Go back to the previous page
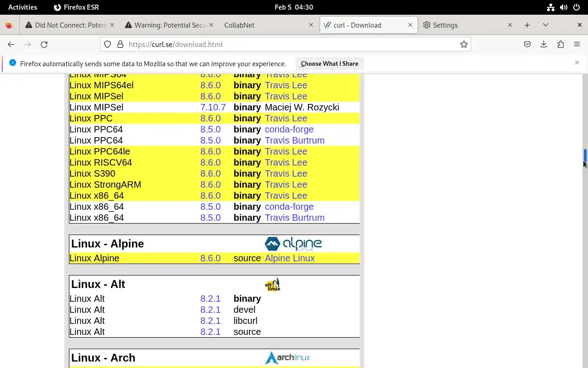The height and width of the screenshot is (368, 588). click(x=11, y=44)
